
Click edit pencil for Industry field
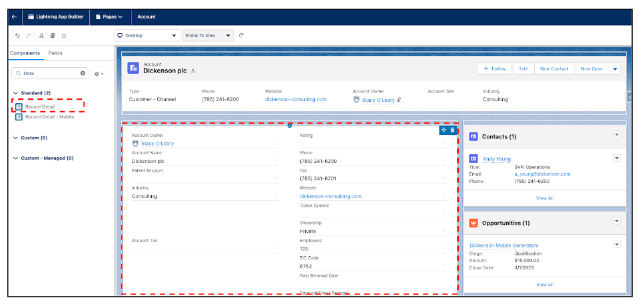(x=276, y=196)
